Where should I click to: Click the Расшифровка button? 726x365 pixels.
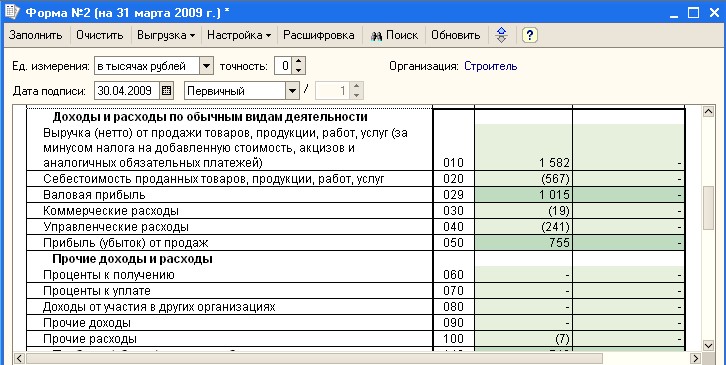(x=319, y=35)
